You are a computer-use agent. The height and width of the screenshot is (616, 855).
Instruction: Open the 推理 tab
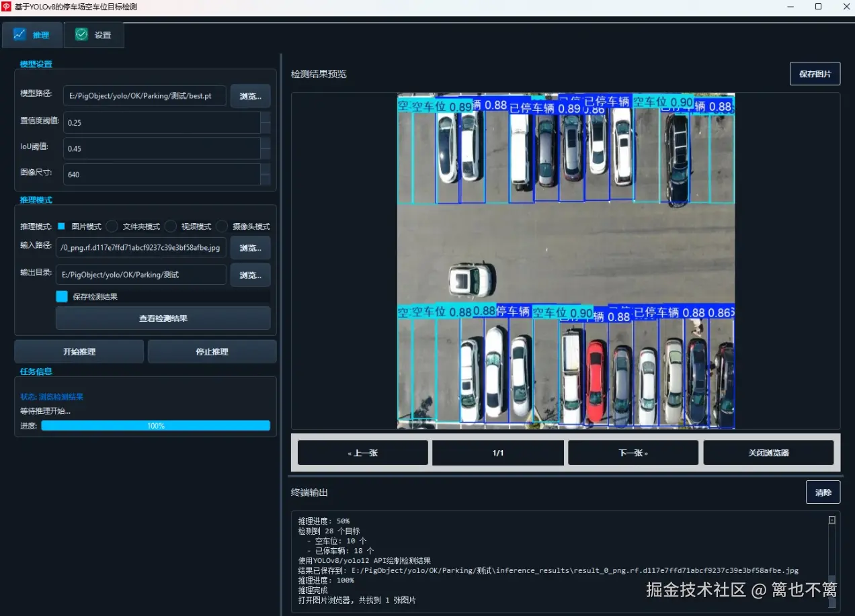(32, 35)
